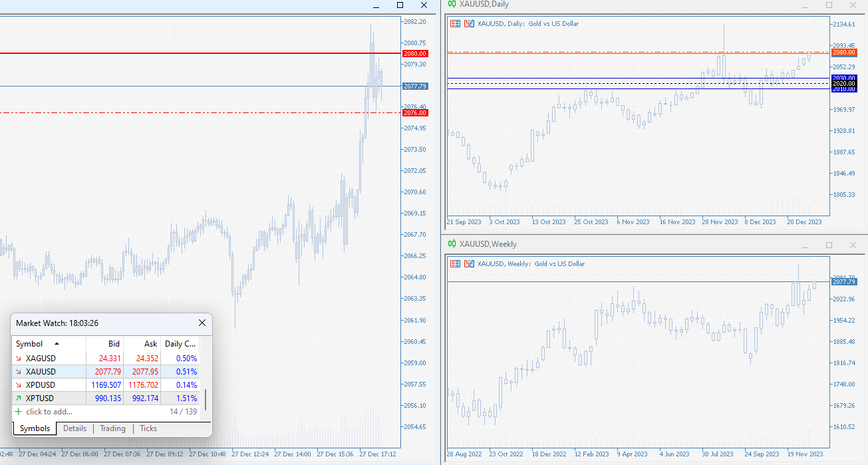The width and height of the screenshot is (868, 465).
Task: Switch to the Trading tab in Market Watch
Action: pyautogui.click(x=112, y=428)
